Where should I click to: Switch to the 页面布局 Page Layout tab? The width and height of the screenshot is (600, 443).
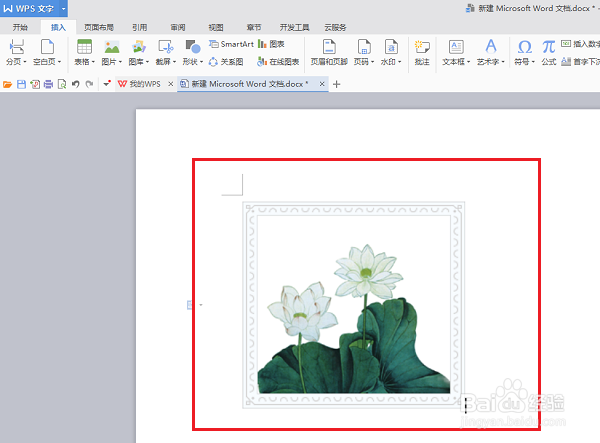(x=99, y=28)
